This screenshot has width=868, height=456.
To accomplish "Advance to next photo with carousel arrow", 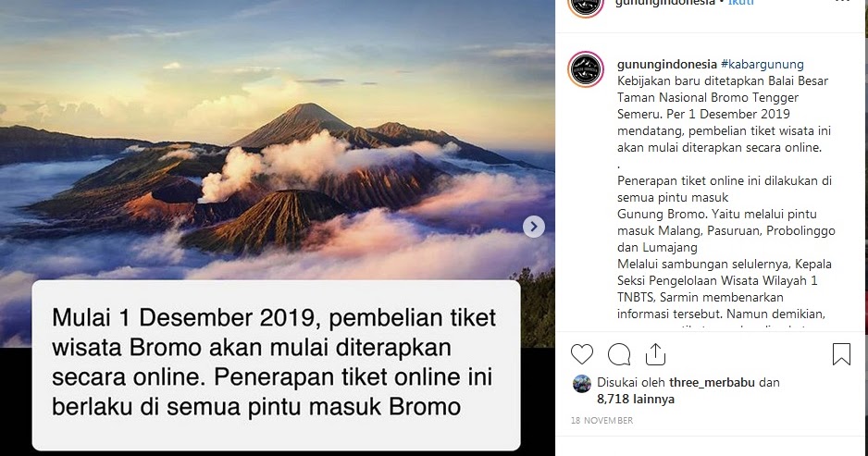I will pos(534,227).
